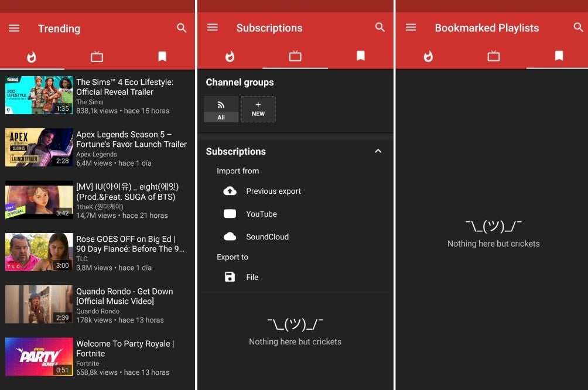Screen dimensions: 588x390
Task: Click 'Fortnite' channel name under Party Royale
Action: point(88,364)
